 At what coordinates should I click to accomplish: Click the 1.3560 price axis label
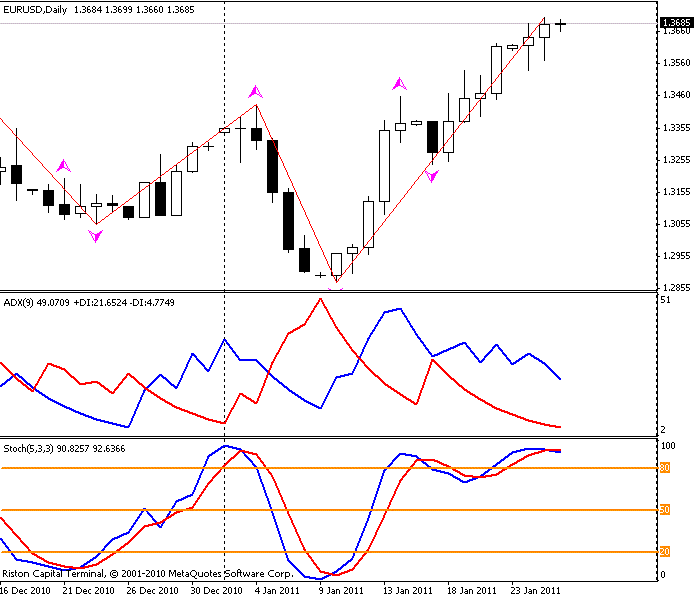coord(677,63)
